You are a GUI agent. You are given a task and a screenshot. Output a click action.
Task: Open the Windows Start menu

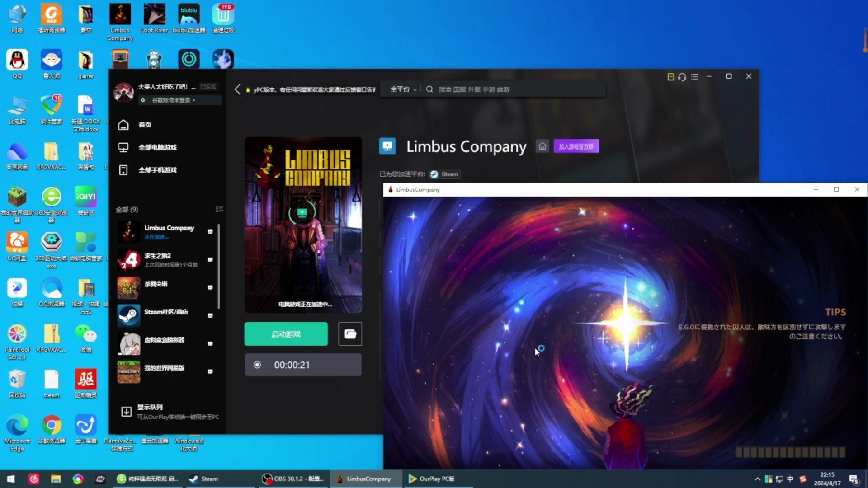pyautogui.click(x=11, y=479)
